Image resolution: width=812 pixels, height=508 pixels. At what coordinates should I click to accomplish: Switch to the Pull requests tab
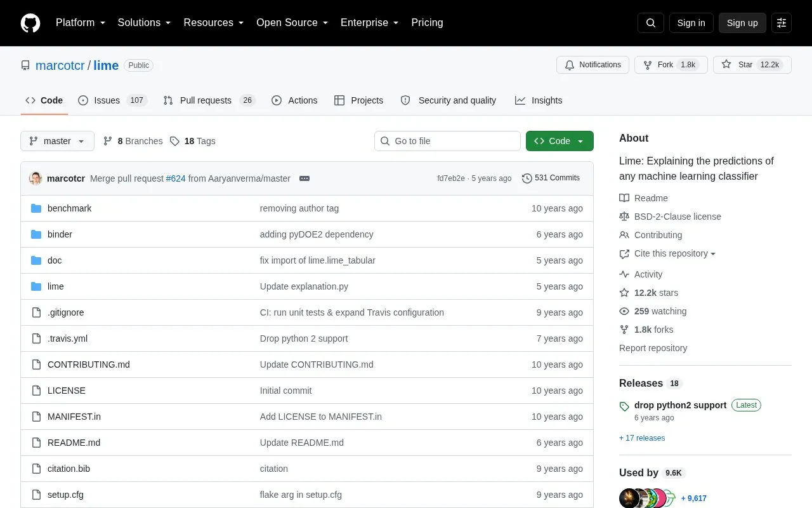click(x=209, y=100)
